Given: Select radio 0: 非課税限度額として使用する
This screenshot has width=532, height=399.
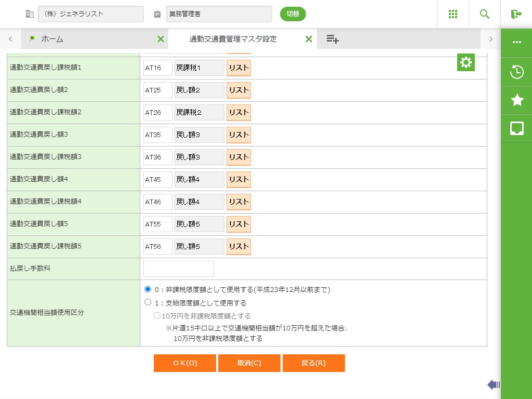Looking at the screenshot, I should pyautogui.click(x=148, y=289).
